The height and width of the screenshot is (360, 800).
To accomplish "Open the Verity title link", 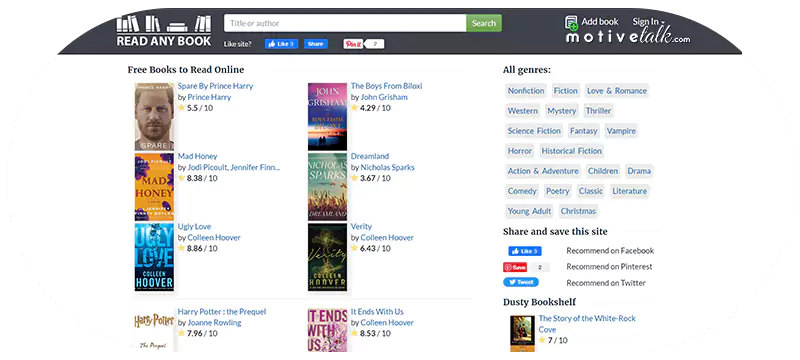I will coord(361,226).
